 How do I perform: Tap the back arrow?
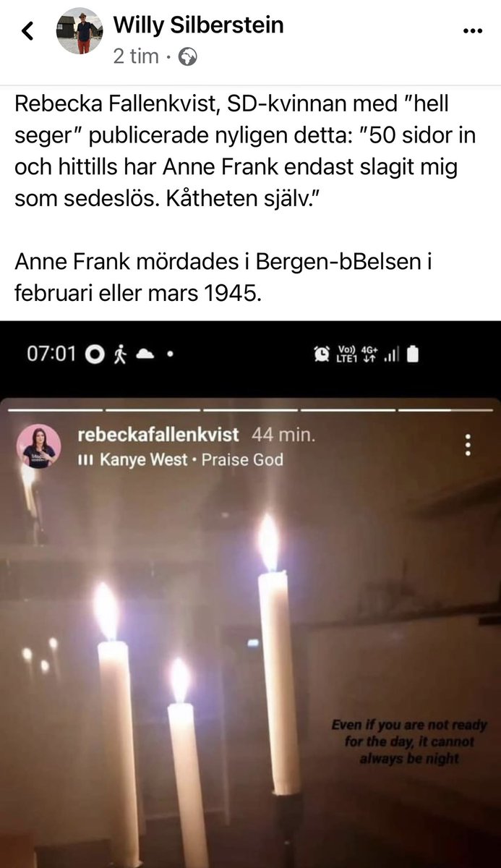(x=27, y=31)
